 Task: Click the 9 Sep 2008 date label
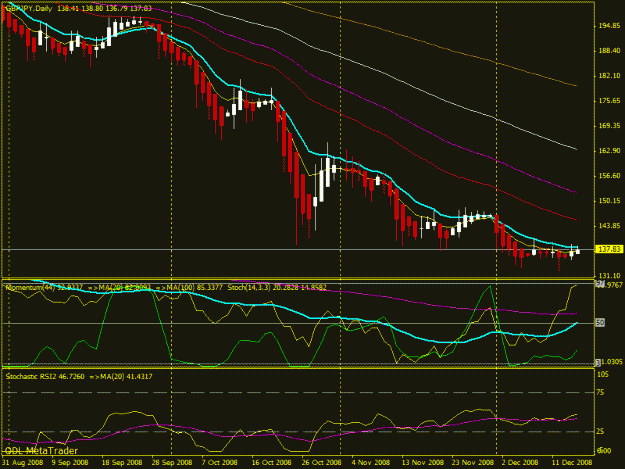70,463
